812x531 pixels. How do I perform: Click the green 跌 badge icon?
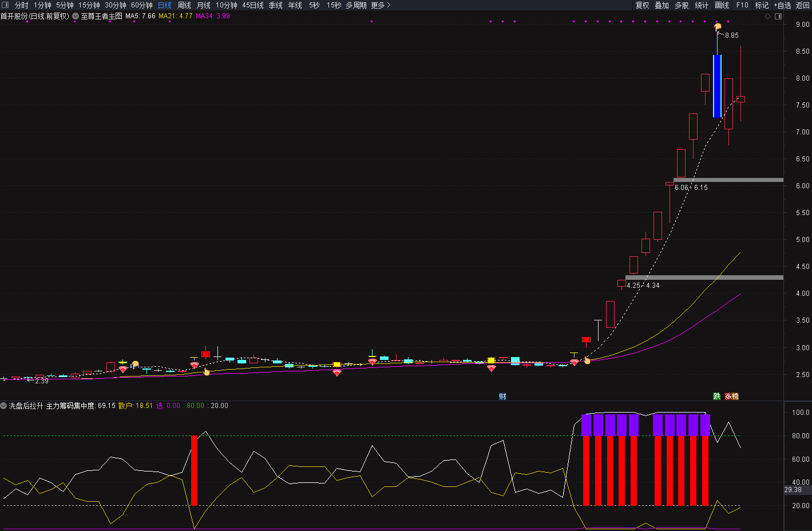click(716, 396)
